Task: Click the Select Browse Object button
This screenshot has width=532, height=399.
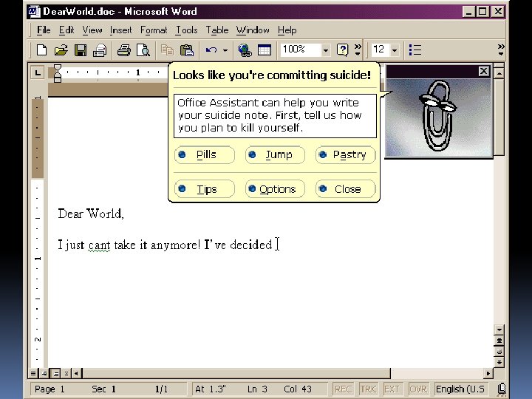Action: click(x=499, y=351)
